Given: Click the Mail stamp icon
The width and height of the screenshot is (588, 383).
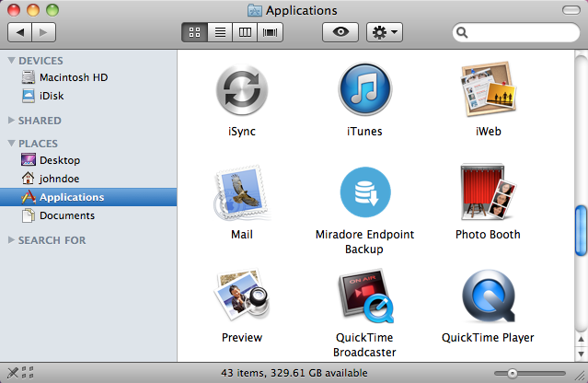Looking at the screenshot, I should point(242,192).
